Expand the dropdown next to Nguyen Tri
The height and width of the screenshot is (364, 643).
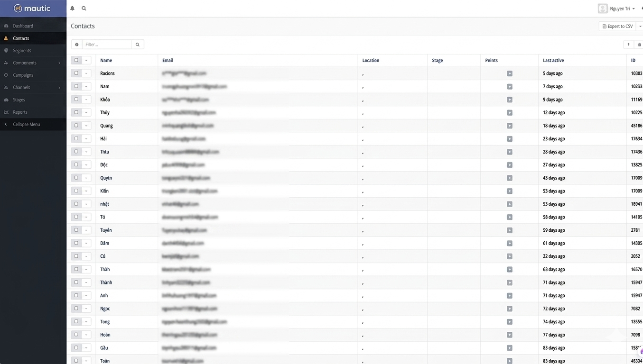pos(633,8)
